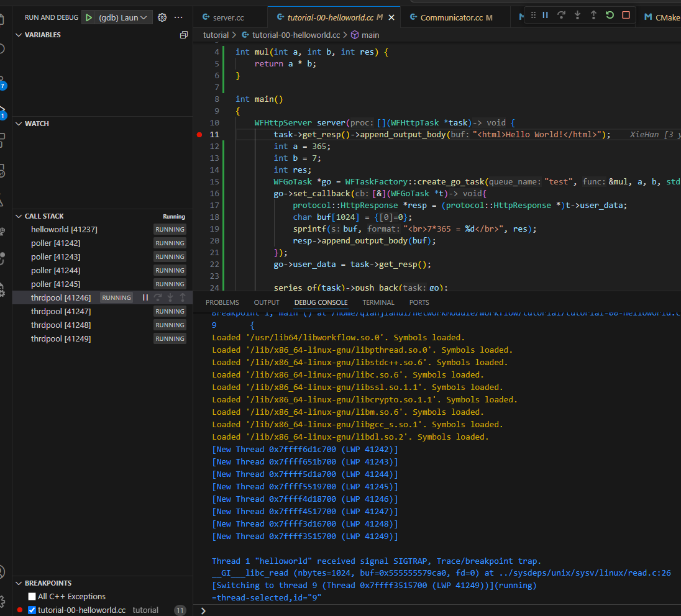Grab debug toolbar drag handle

tap(533, 15)
